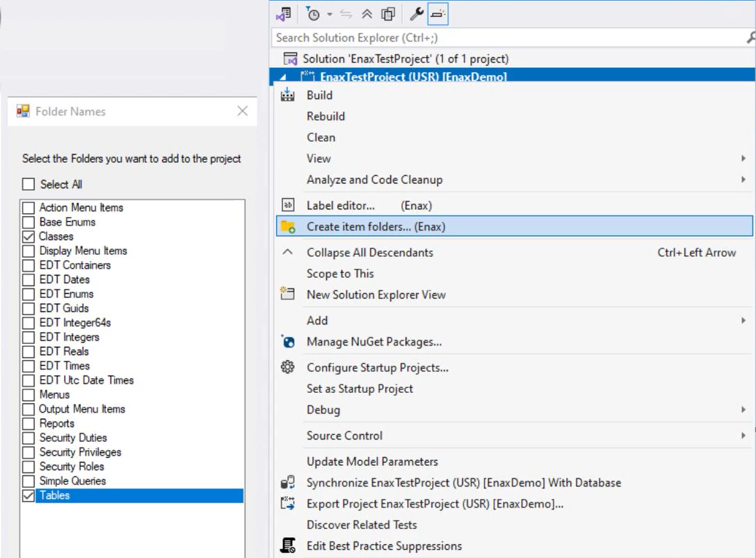Choose New Solution Explorer View
This screenshot has width=756, height=558.
(x=376, y=295)
